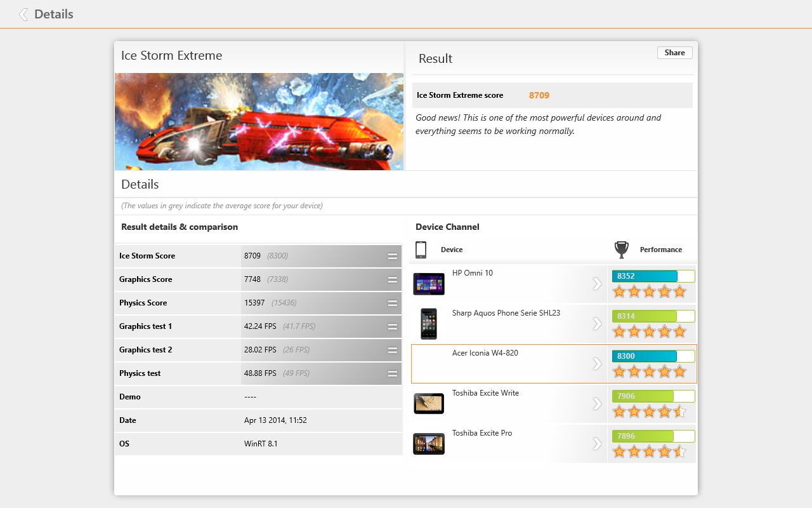The width and height of the screenshot is (812, 508).
Task: Open Sharp Aquos Phone details chevron
Action: click(x=597, y=324)
